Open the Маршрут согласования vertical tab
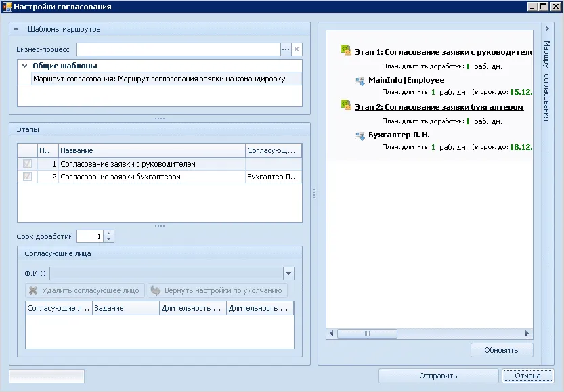The image size is (564, 392). tap(547, 80)
